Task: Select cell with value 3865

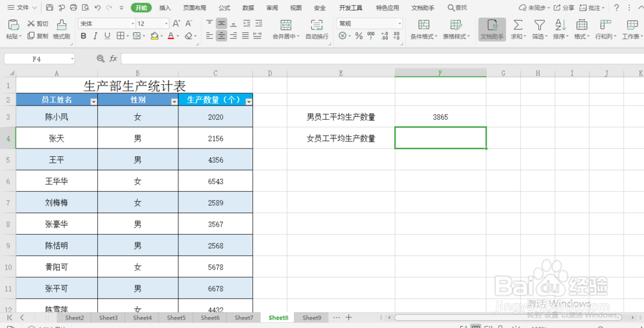Action: point(440,117)
